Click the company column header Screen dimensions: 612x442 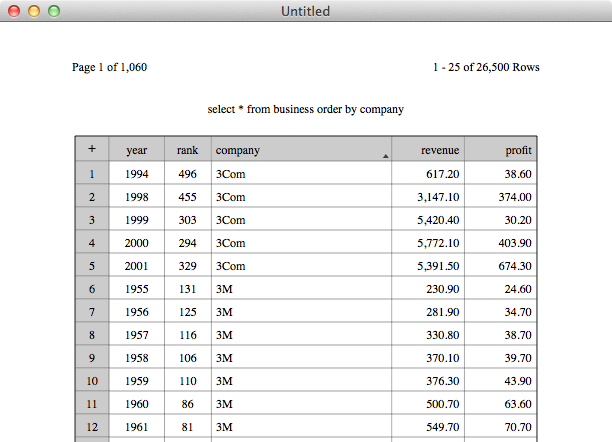(x=301, y=150)
